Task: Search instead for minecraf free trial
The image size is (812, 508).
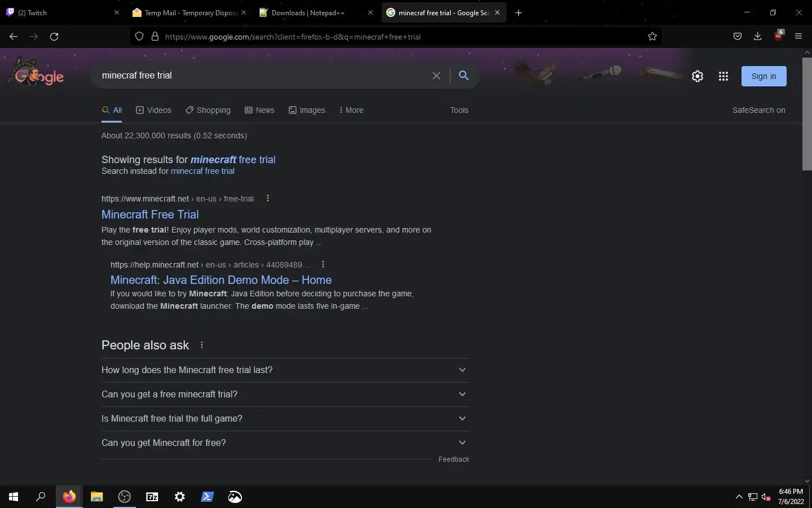Action: [x=202, y=171]
